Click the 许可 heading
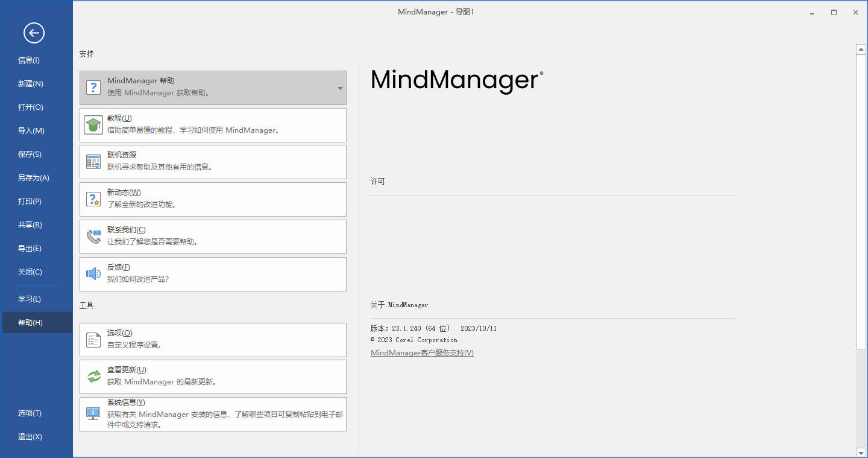 377,182
